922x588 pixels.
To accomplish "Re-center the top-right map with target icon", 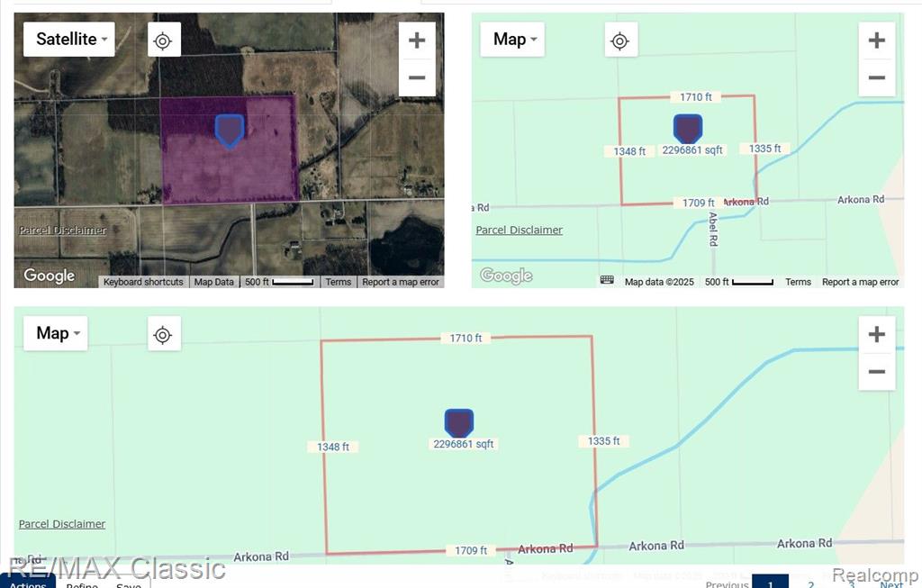I will (619, 41).
